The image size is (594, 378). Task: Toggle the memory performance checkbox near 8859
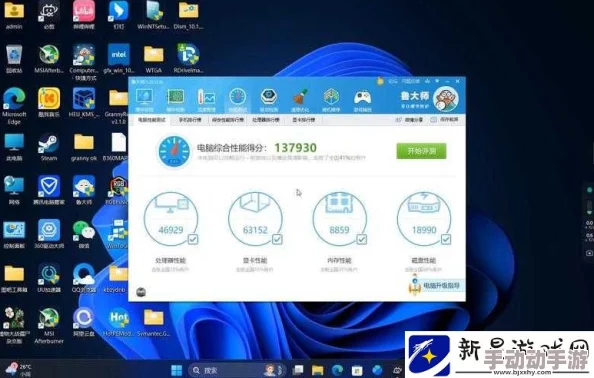click(x=362, y=239)
